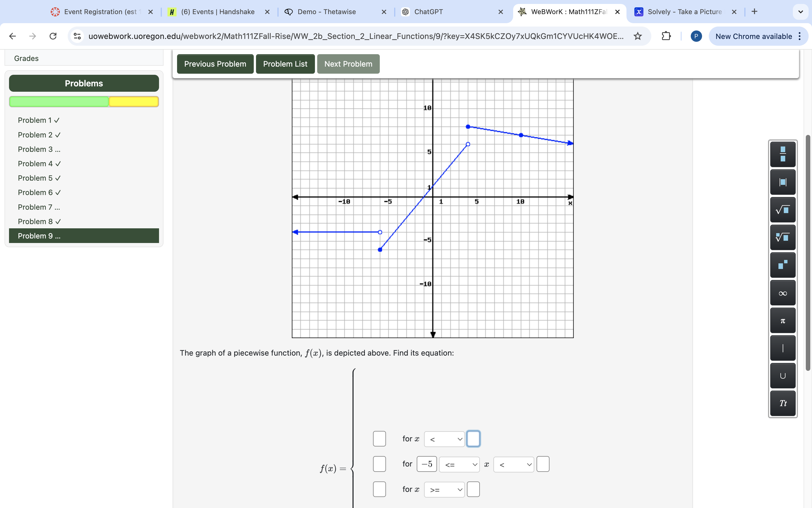Open the third row '>=' dropdown
812x508 pixels.
pyautogui.click(x=444, y=490)
